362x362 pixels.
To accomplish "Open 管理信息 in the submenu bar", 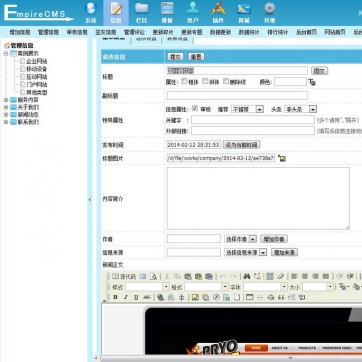I will tap(49, 32).
